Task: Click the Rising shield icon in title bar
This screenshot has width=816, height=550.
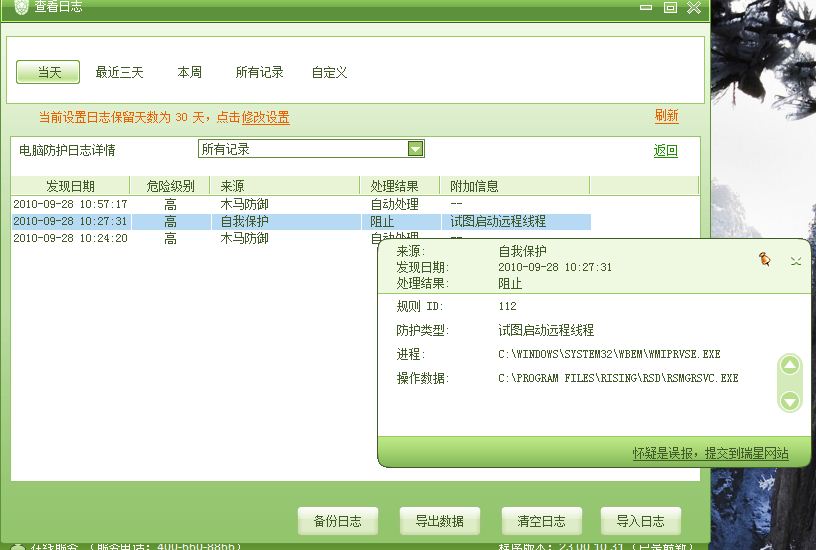Action: (21, 6)
